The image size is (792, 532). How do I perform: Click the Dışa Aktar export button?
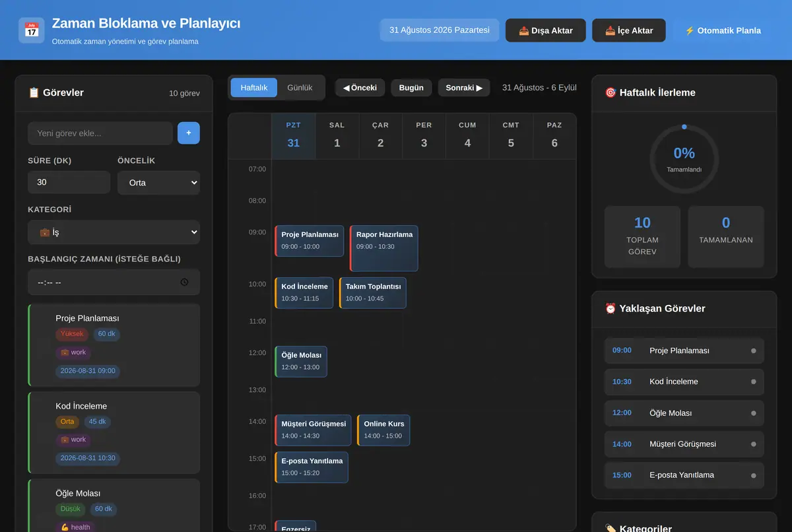click(546, 30)
